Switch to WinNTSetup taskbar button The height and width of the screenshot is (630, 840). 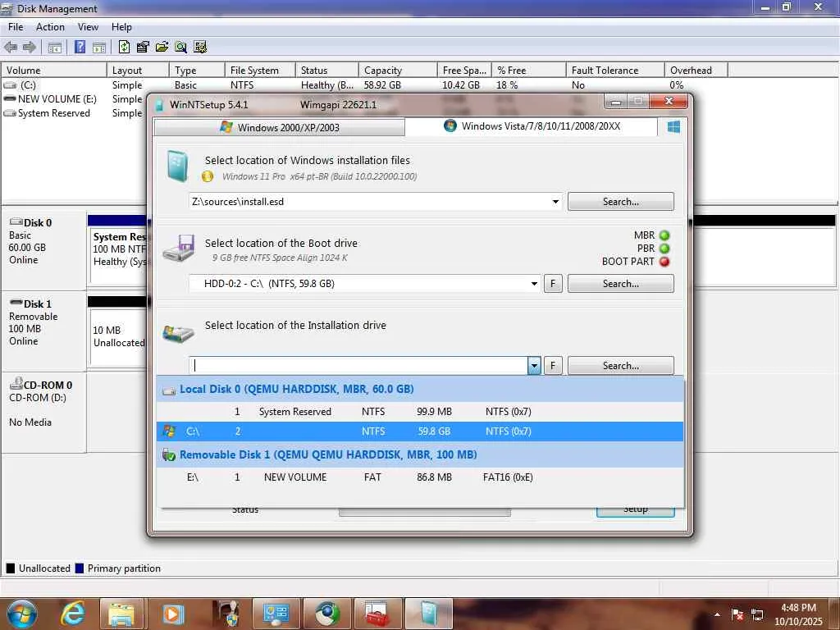428,614
